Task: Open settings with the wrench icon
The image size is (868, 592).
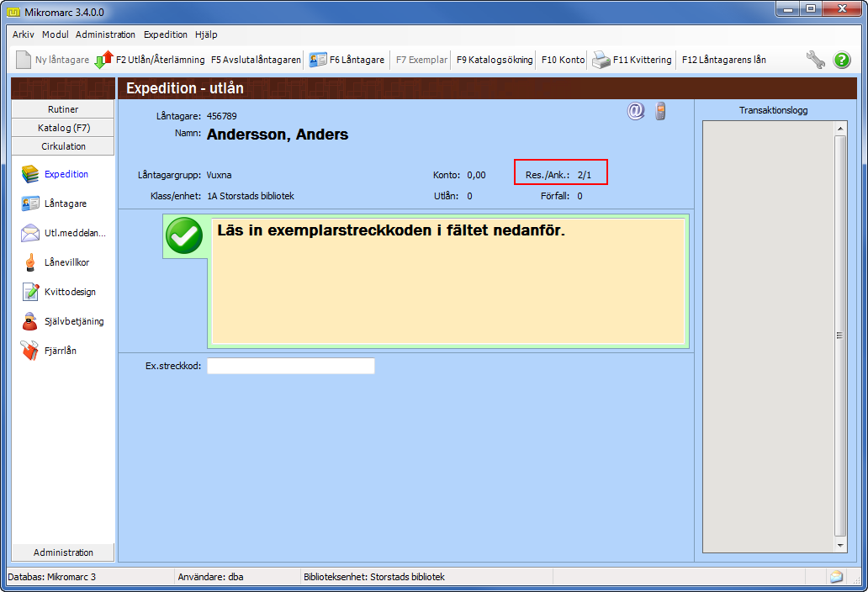Action: click(x=815, y=60)
